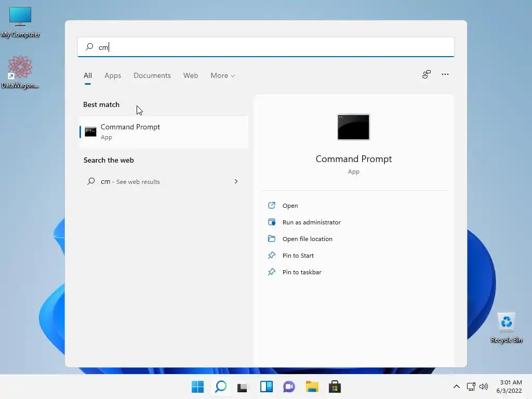Click the pin icon beside Pin to Start
The height and width of the screenshot is (399, 532).
271,255
